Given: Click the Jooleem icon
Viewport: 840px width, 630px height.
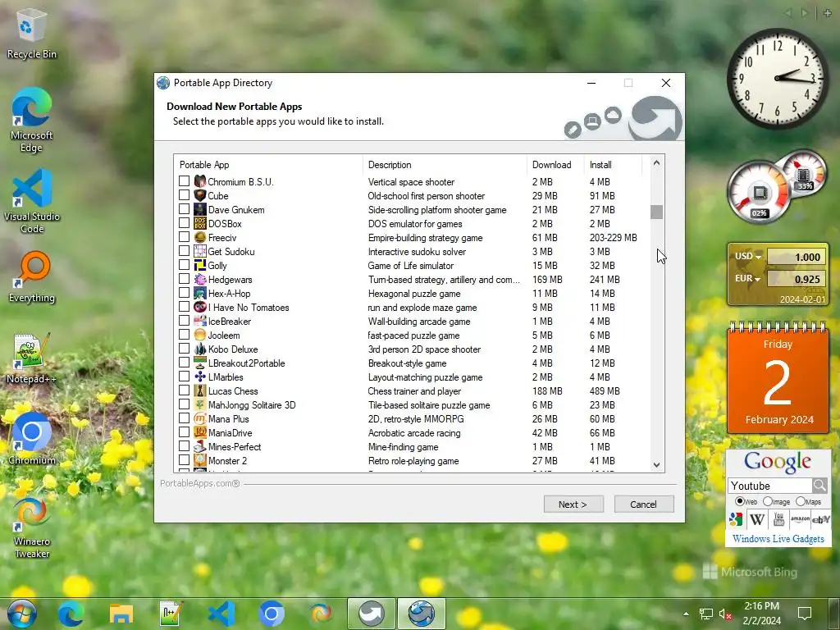Looking at the screenshot, I should (x=200, y=335).
